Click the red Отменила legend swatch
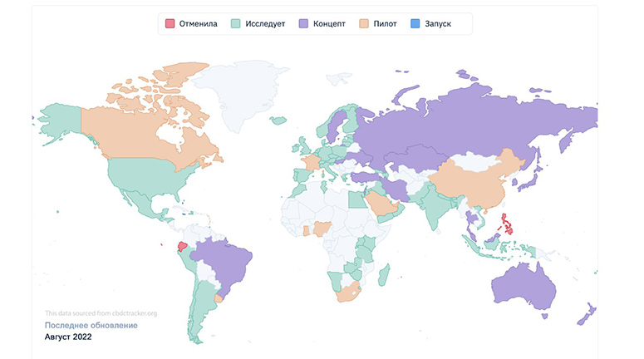Viewport: 644px width, 359px height. 170,24
